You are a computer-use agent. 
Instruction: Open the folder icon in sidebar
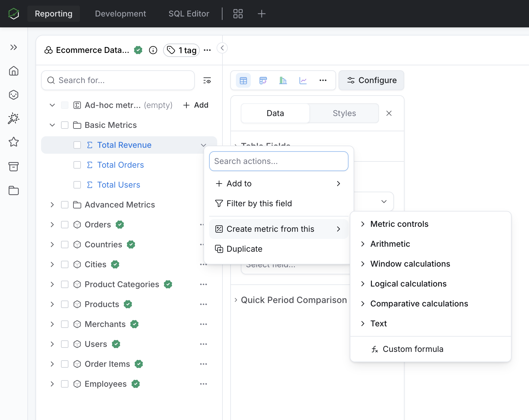tap(14, 190)
